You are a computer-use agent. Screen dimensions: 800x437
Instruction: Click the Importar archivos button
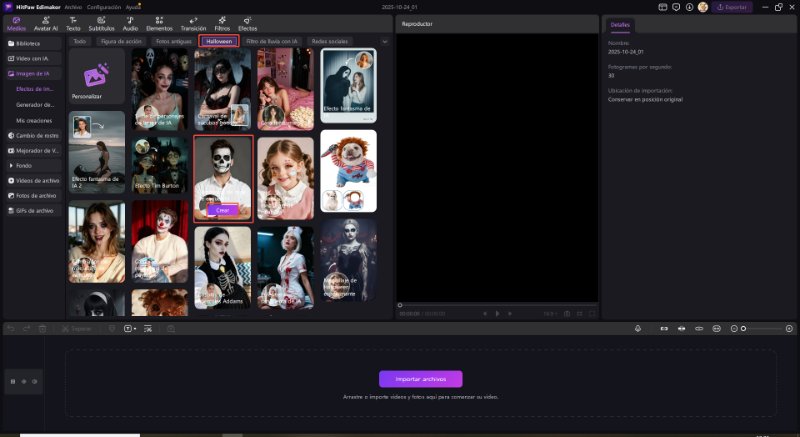click(420, 379)
